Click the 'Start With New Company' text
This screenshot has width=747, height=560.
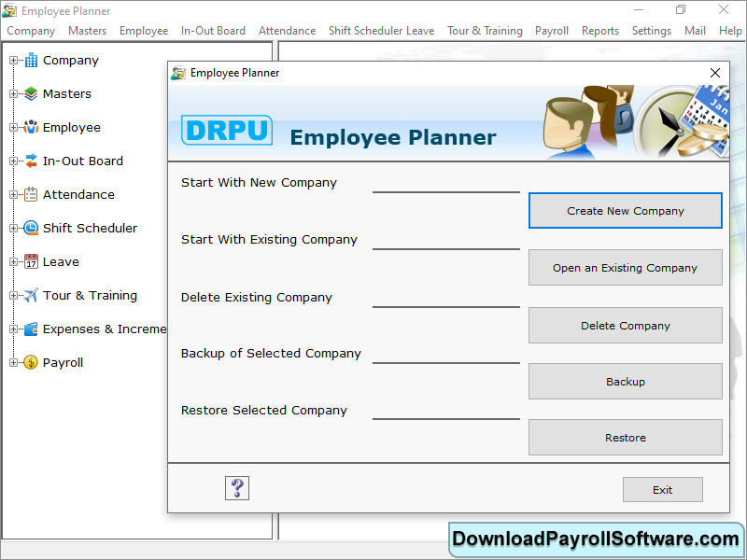[259, 183]
